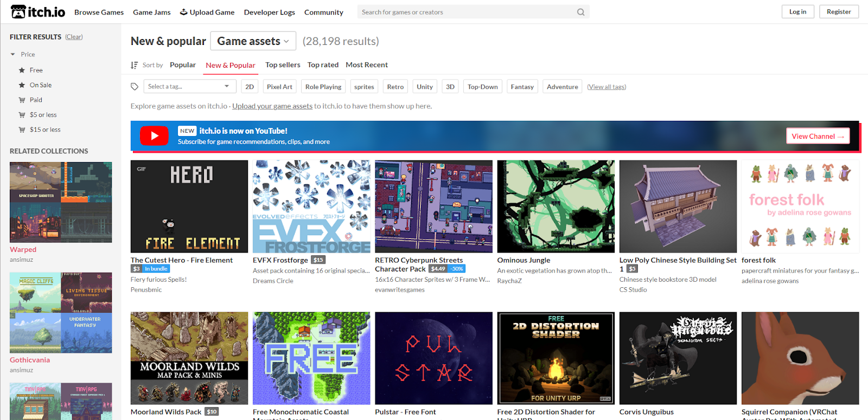Click the tag icon next to tag selector
Viewport: 868px width, 420px height.
135,87
